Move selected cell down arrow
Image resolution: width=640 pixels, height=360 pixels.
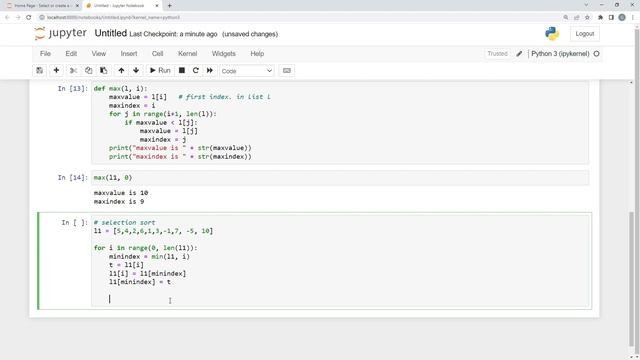click(136, 71)
